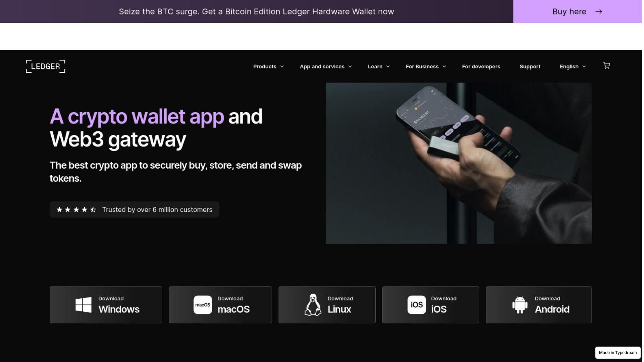644x362 pixels.
Task: Download the Linux version
Action: click(327, 305)
